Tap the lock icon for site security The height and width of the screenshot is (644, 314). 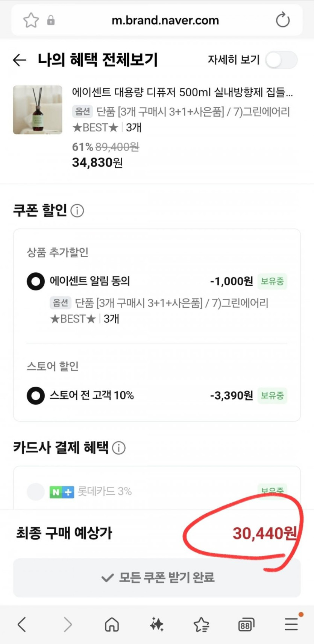point(51,20)
